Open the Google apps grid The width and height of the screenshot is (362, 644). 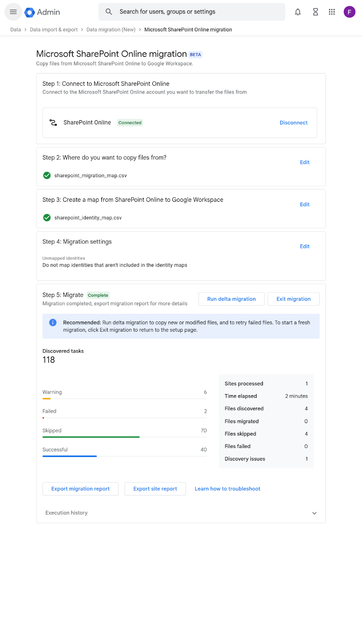[x=332, y=12]
